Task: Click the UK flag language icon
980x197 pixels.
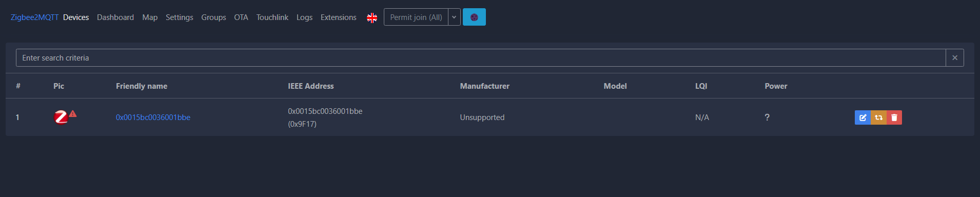Action: (372, 17)
